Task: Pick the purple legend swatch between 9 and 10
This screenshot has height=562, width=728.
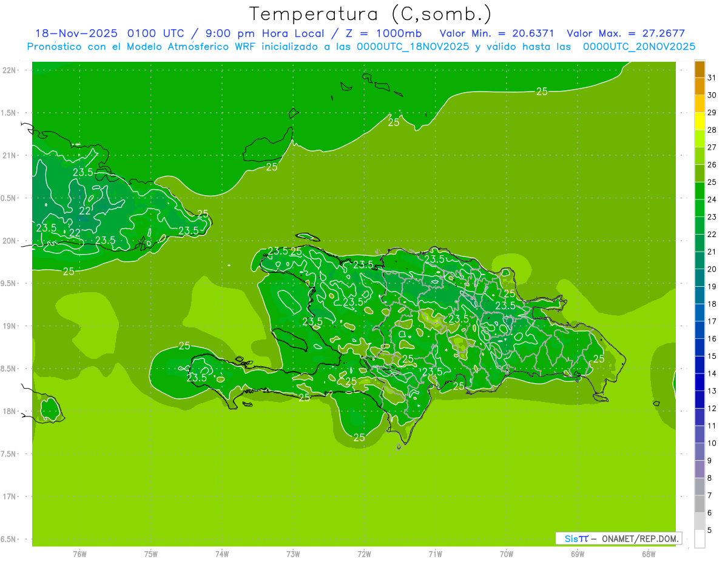Action: point(699,452)
